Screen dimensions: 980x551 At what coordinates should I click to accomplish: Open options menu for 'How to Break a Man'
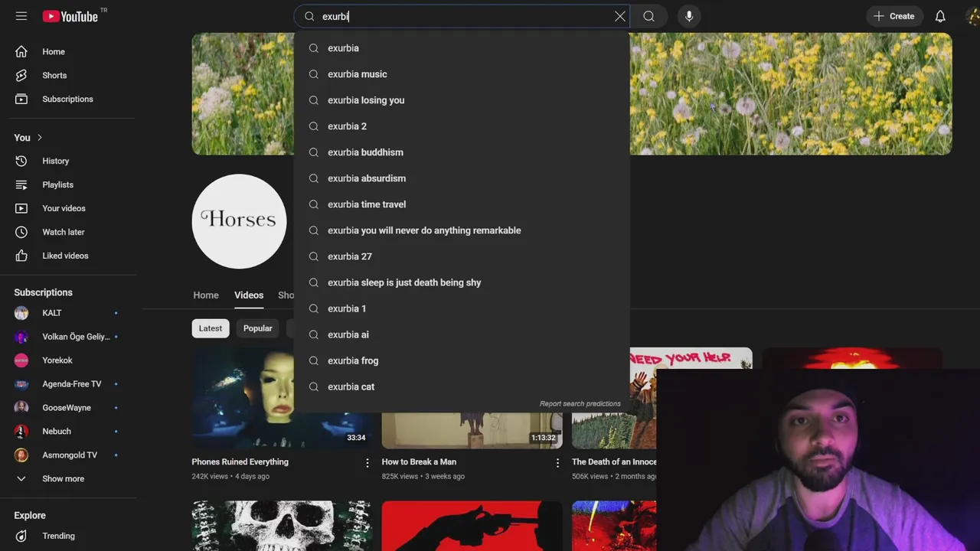557,463
